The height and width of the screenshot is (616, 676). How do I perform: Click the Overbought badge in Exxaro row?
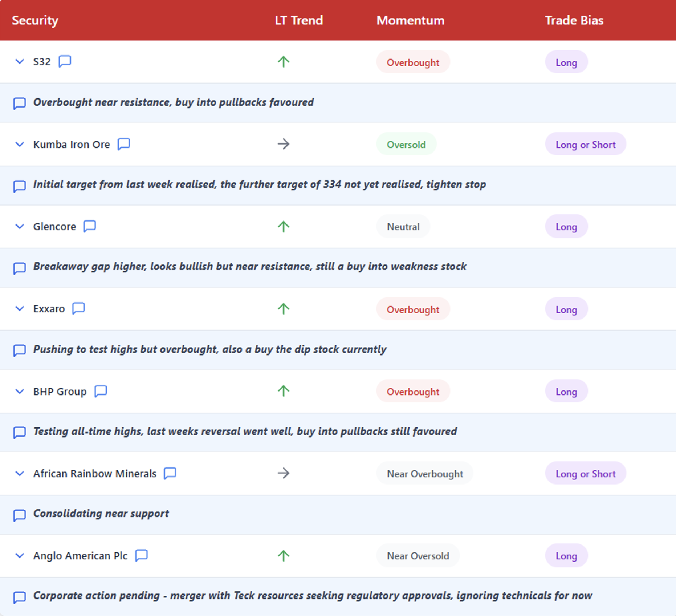coord(413,309)
